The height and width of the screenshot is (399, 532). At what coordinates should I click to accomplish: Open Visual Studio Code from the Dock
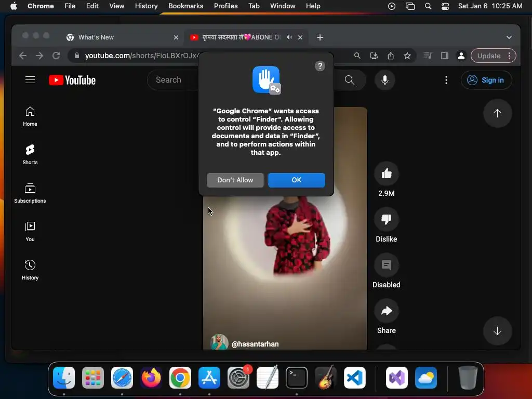click(354, 377)
